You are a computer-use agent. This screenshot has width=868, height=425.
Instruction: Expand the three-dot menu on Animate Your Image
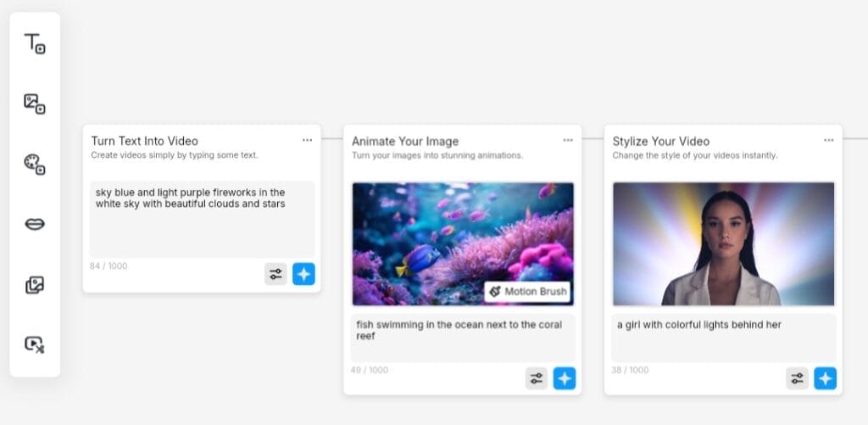click(568, 140)
